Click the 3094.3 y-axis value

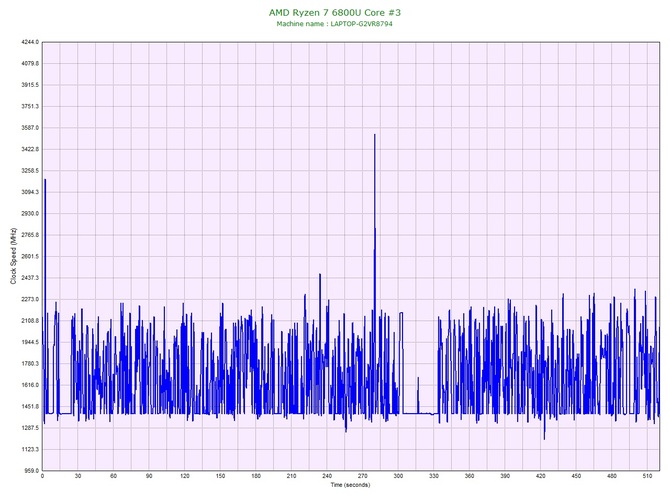click(x=30, y=192)
